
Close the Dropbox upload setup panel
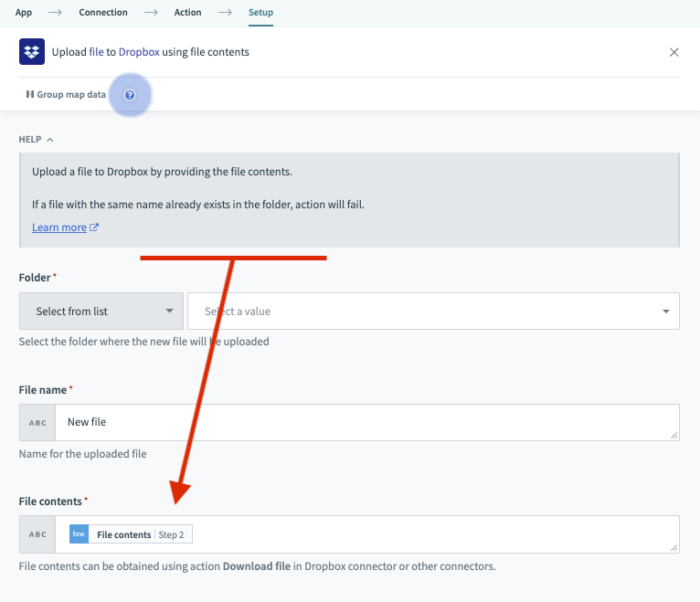point(674,52)
